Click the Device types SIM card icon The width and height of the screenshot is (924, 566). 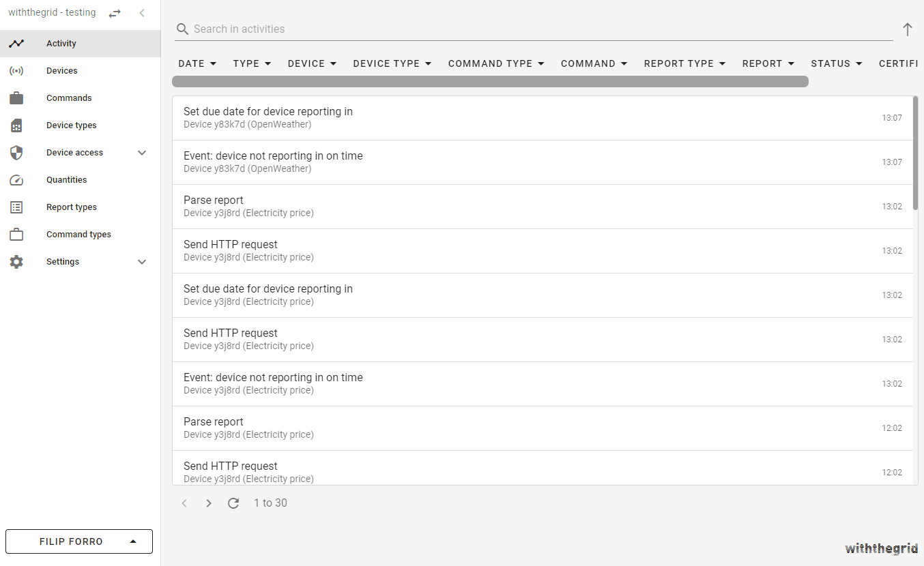coord(16,125)
